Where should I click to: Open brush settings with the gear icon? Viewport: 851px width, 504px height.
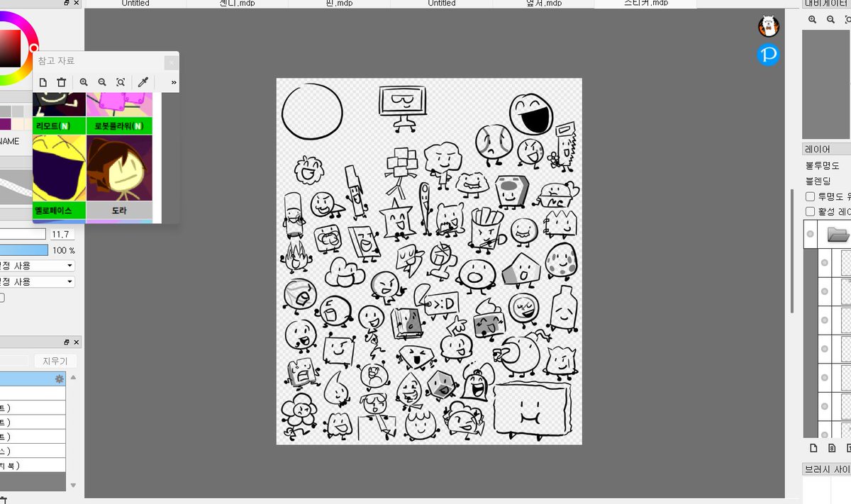60,379
